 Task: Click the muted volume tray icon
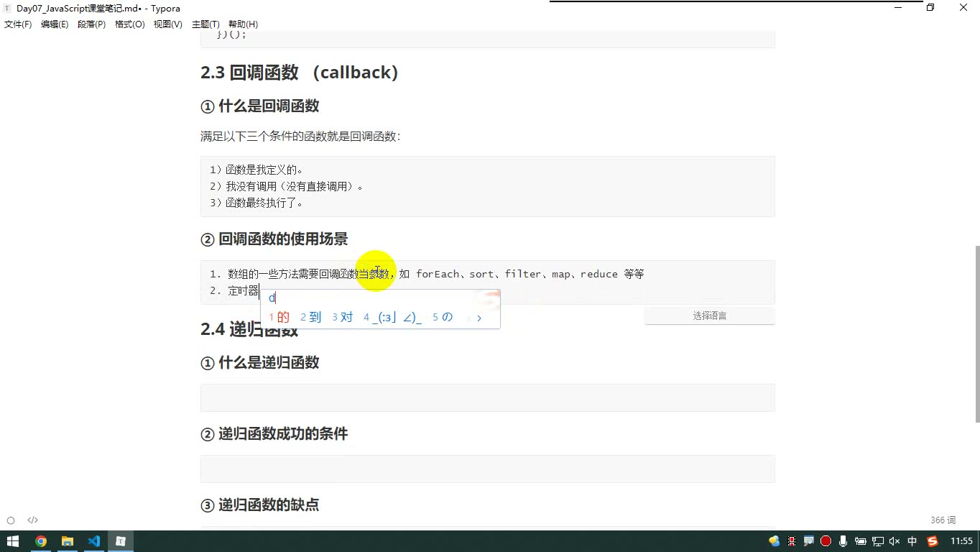point(895,541)
